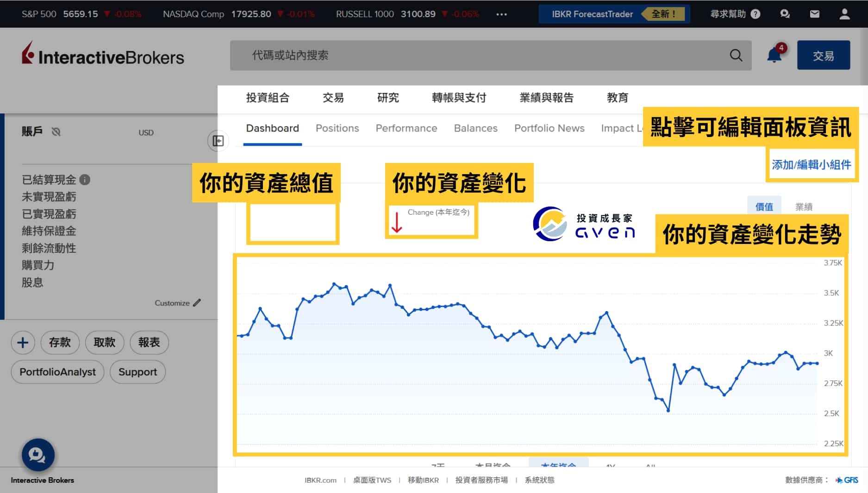Screen dimensions: 868x493
Task: Open the 投資組合 menu
Action: click(x=268, y=98)
